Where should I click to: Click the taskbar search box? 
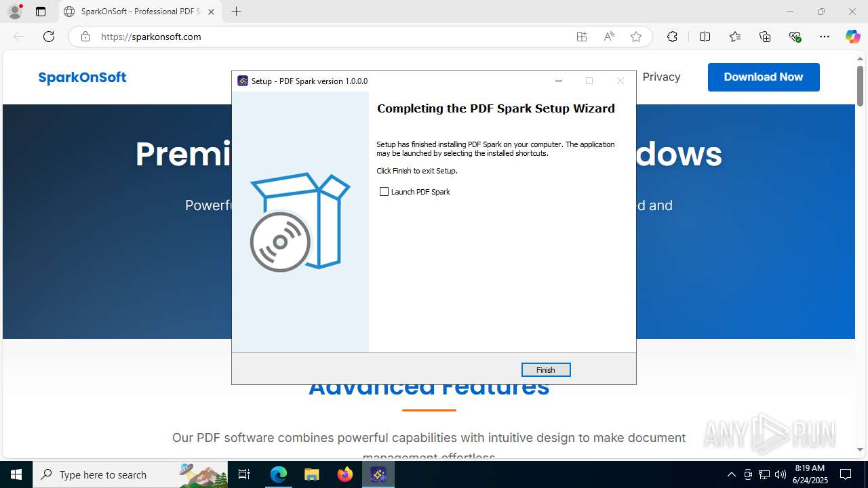click(132, 474)
